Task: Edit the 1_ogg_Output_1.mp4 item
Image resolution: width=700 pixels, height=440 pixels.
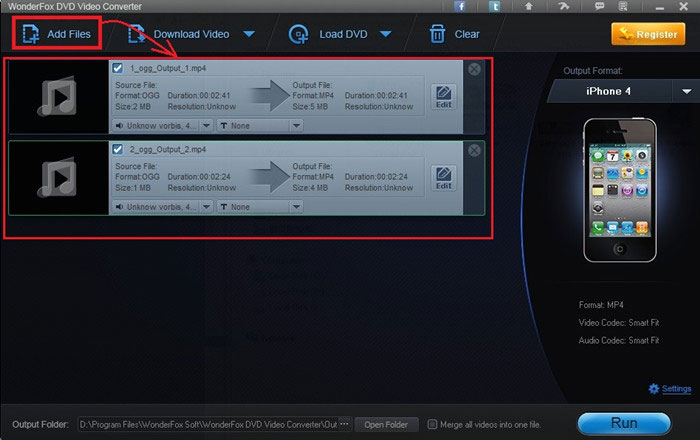Action: tap(443, 97)
